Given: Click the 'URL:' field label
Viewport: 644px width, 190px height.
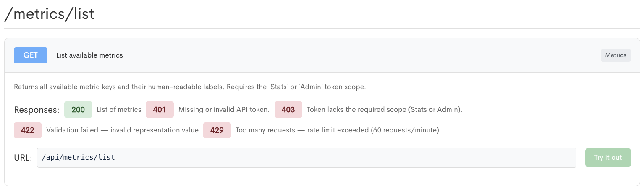Looking at the screenshot, I should tap(23, 158).
